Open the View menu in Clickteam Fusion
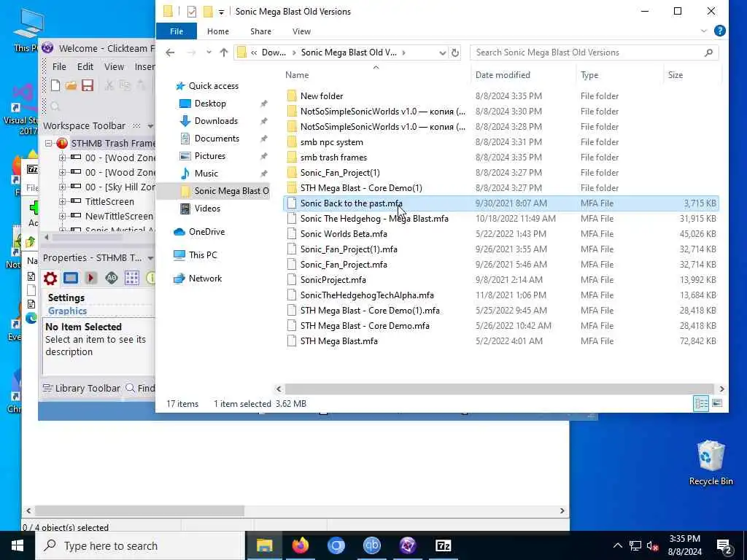 click(x=114, y=66)
